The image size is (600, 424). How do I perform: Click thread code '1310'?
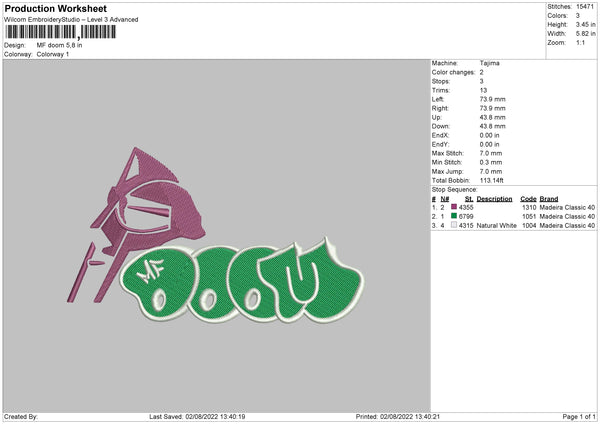click(529, 207)
